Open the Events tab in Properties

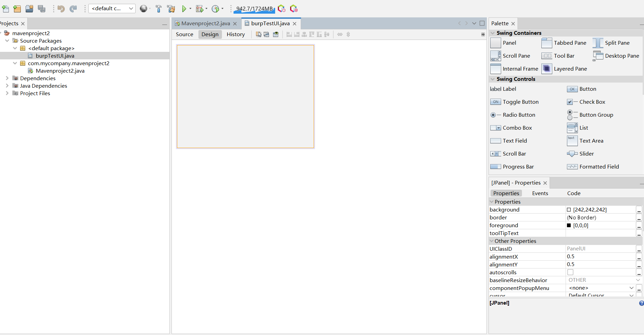pyautogui.click(x=540, y=193)
